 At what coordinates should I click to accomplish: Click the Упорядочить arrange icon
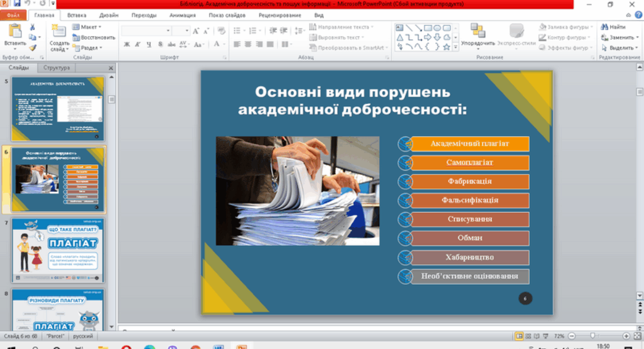[x=477, y=31]
